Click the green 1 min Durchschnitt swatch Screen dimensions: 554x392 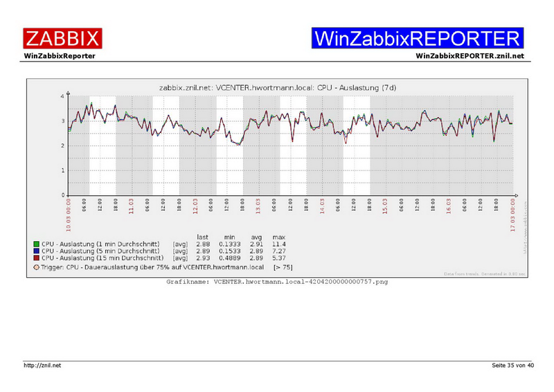tap(36, 244)
